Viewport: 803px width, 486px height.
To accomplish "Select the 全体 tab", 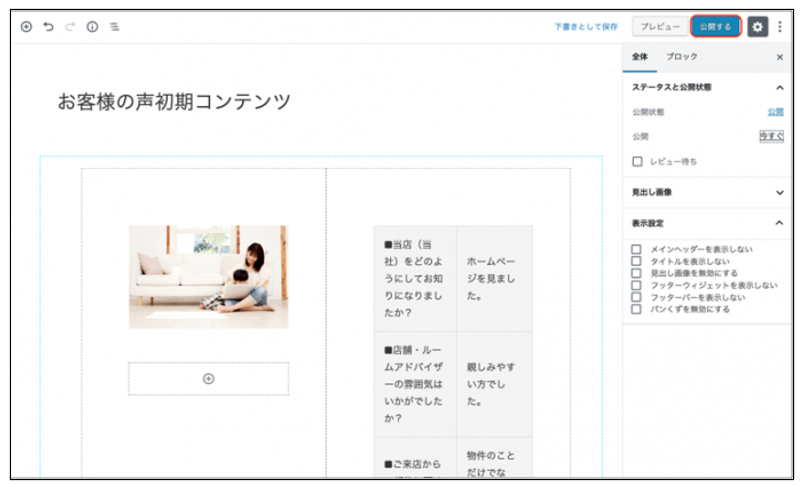I will tap(641, 57).
